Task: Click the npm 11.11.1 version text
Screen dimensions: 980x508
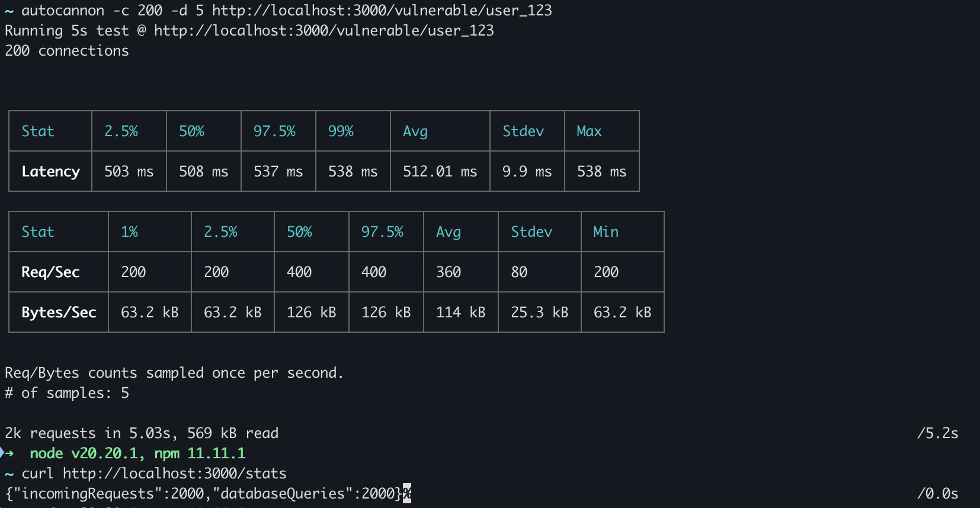Action: [200, 454]
